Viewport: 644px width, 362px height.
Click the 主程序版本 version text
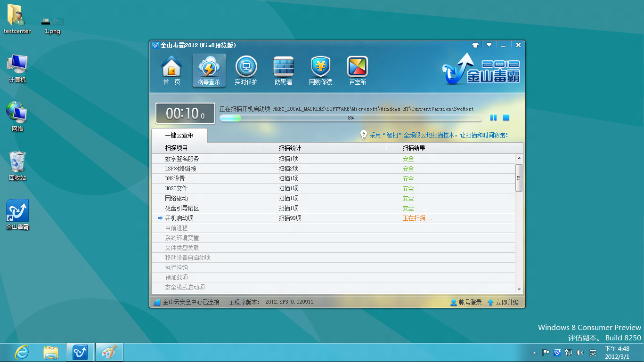[x=271, y=302]
